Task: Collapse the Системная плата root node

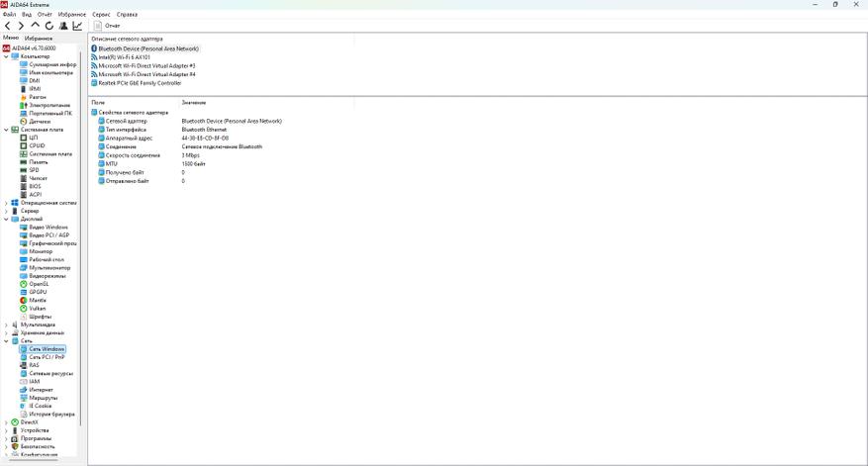Action: click(6, 130)
